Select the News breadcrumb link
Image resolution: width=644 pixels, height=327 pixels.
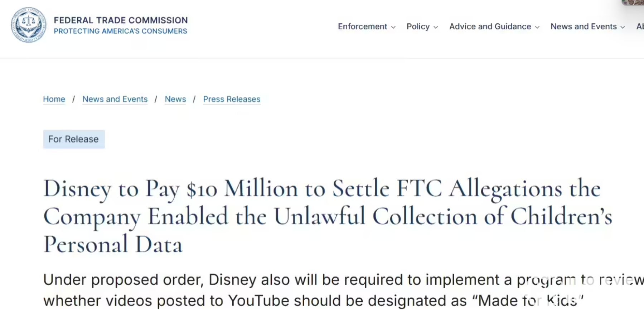point(175,99)
